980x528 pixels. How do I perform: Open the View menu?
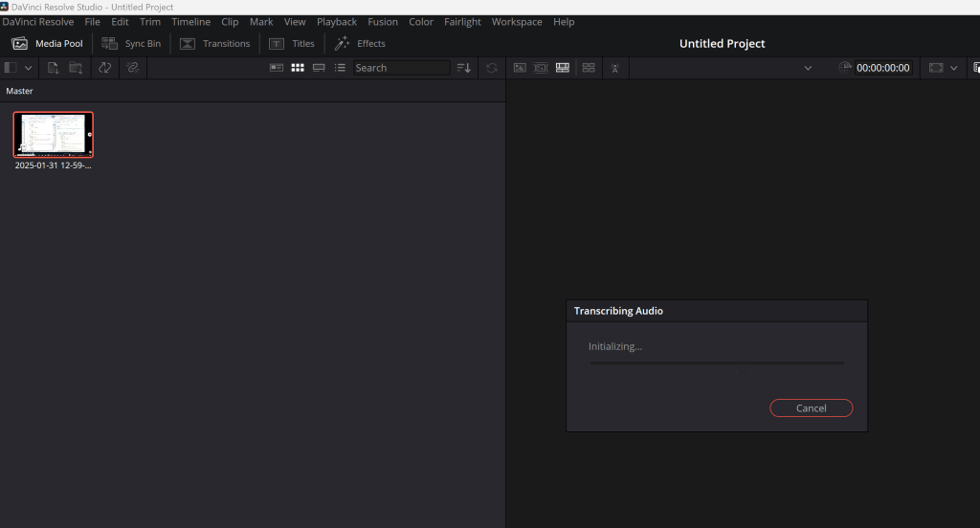coord(295,22)
